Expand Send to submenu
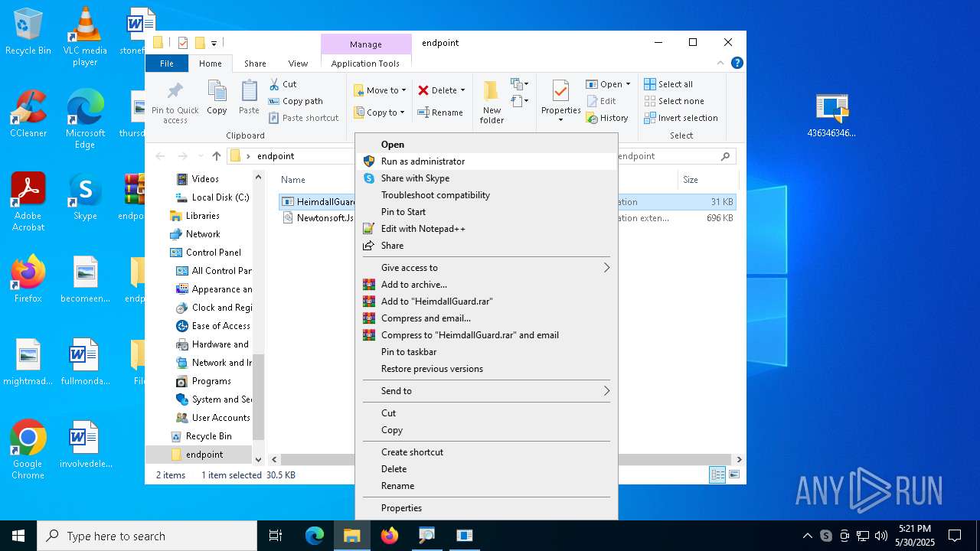 point(487,391)
